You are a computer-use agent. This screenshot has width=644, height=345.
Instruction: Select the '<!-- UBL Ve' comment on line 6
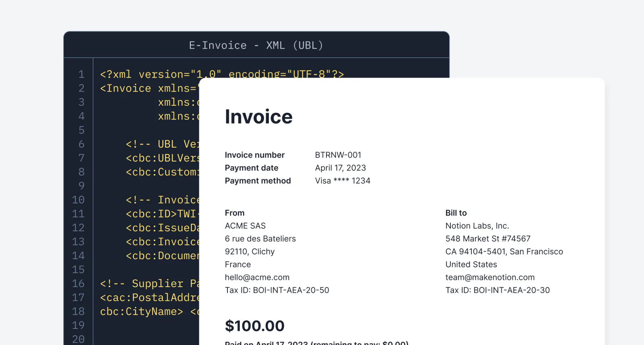click(162, 144)
